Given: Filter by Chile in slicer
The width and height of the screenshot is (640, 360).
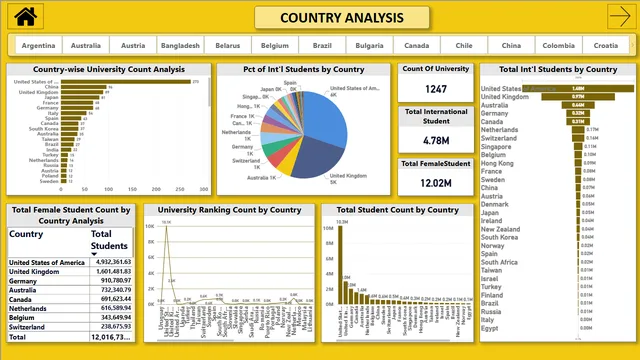Looking at the screenshot, I should tap(464, 45).
